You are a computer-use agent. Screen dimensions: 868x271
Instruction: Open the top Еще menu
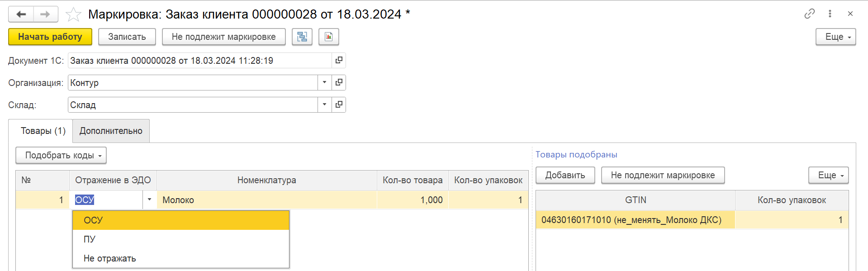[836, 37]
